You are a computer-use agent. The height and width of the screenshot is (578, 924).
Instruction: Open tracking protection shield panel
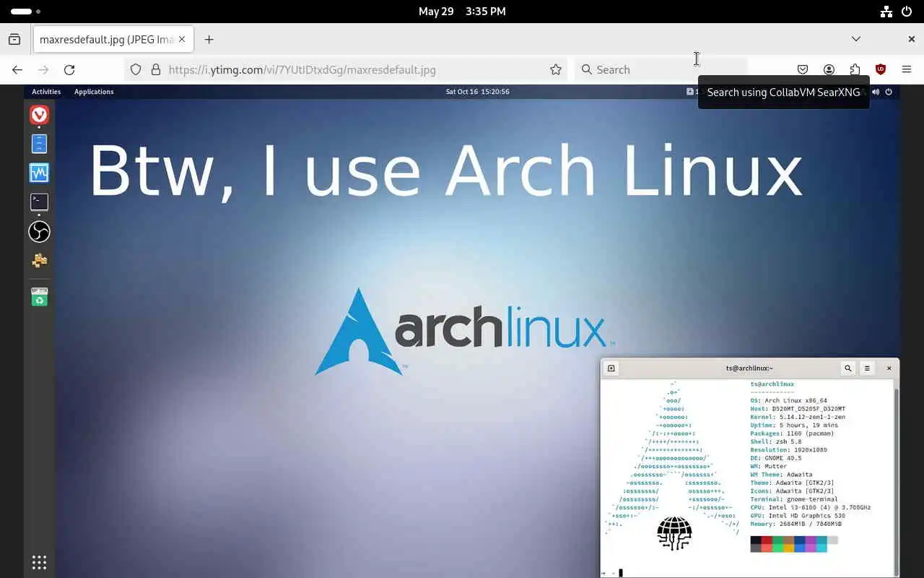tap(136, 69)
